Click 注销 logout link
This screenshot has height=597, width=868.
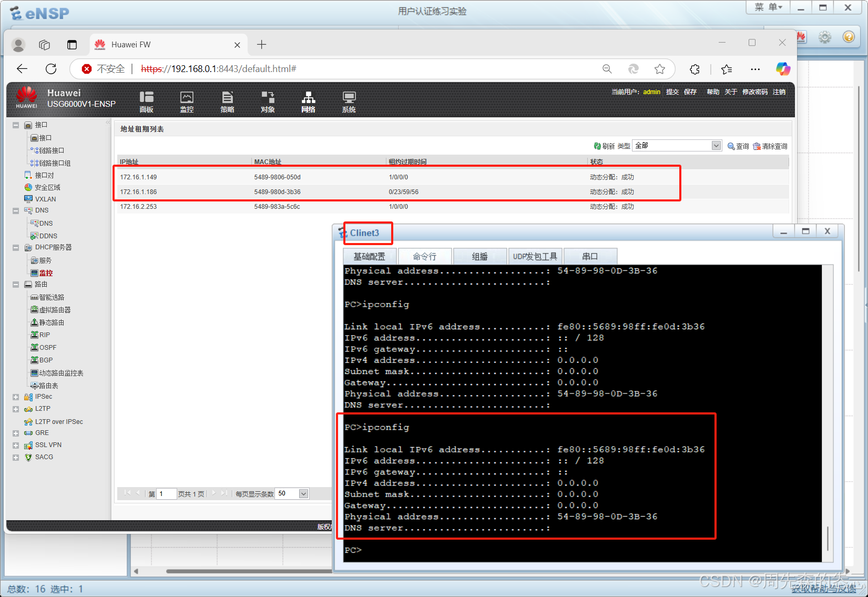tap(779, 92)
